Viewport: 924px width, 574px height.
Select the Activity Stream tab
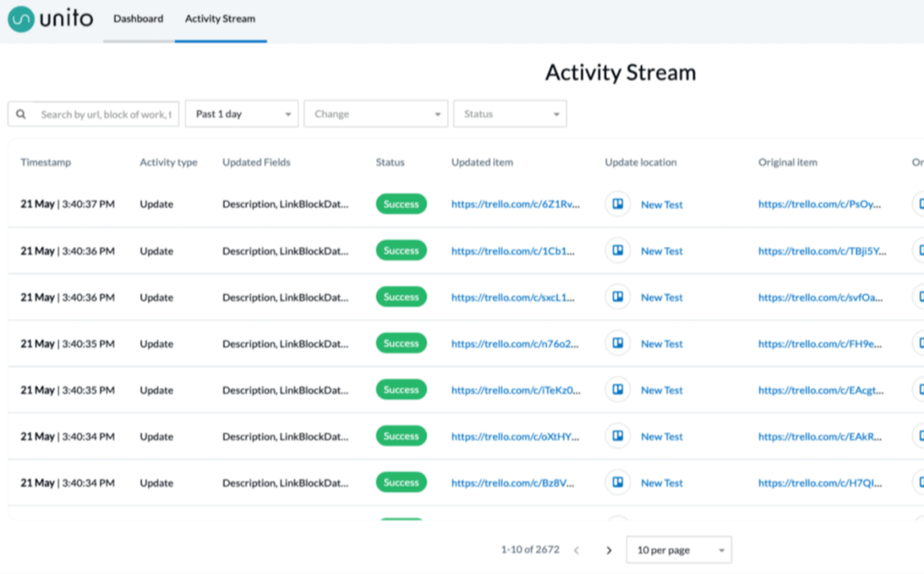[220, 18]
